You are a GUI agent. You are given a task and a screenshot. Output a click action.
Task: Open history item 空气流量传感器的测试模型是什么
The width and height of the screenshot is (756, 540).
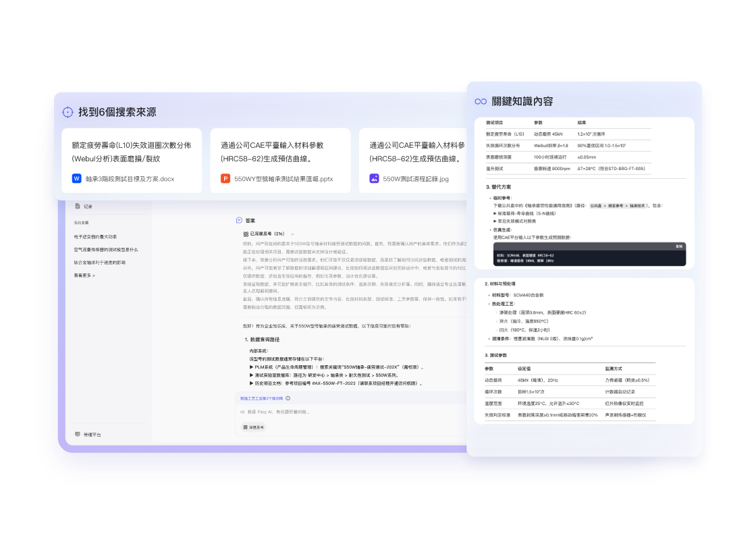click(106, 250)
